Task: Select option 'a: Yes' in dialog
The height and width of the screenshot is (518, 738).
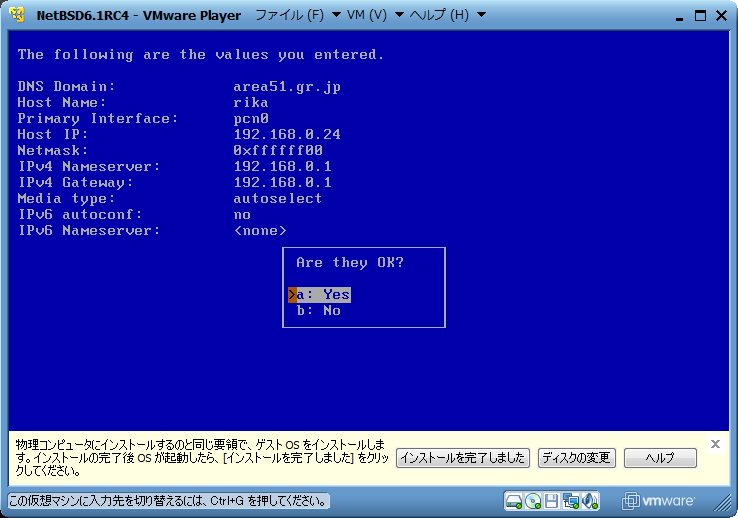Action: pyautogui.click(x=320, y=295)
